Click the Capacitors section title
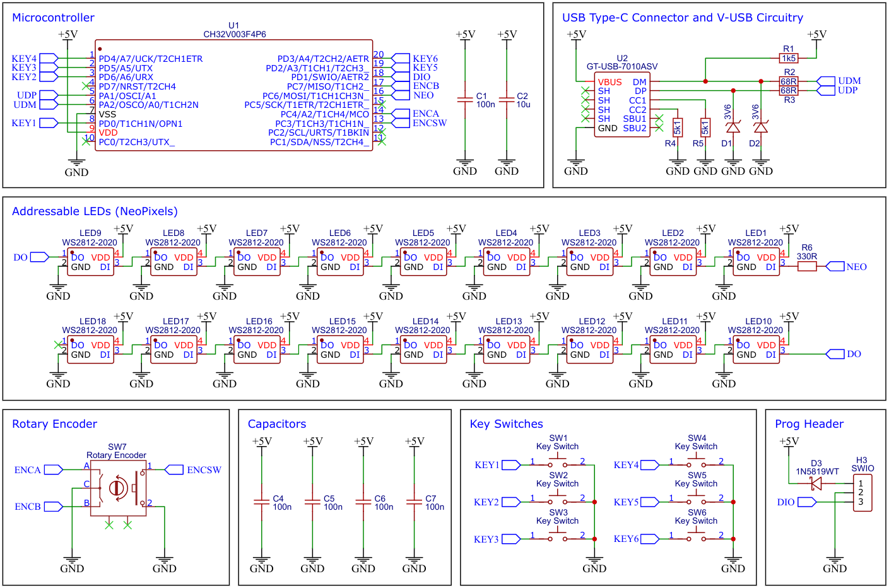 277,424
